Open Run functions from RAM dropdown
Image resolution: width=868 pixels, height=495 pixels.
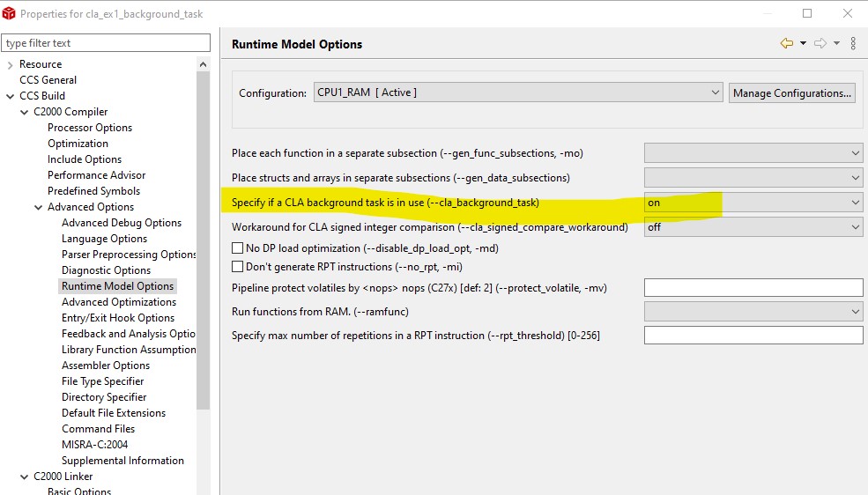click(x=753, y=311)
